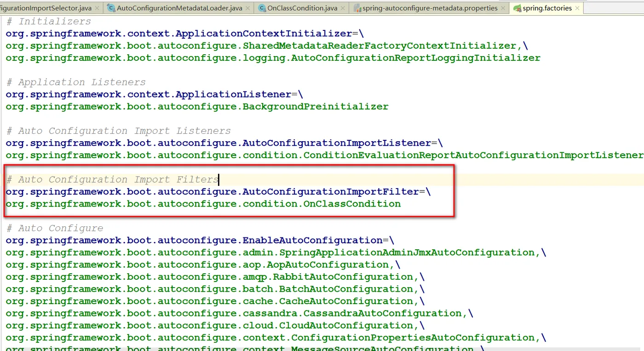Switch to the OnClassCondition.java tab
644x351 pixels.
[x=302, y=8]
